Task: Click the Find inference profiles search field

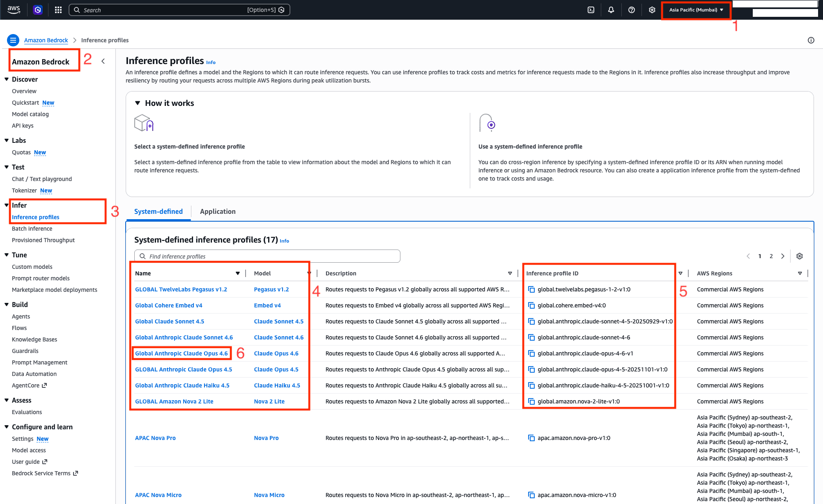Action: tap(267, 256)
